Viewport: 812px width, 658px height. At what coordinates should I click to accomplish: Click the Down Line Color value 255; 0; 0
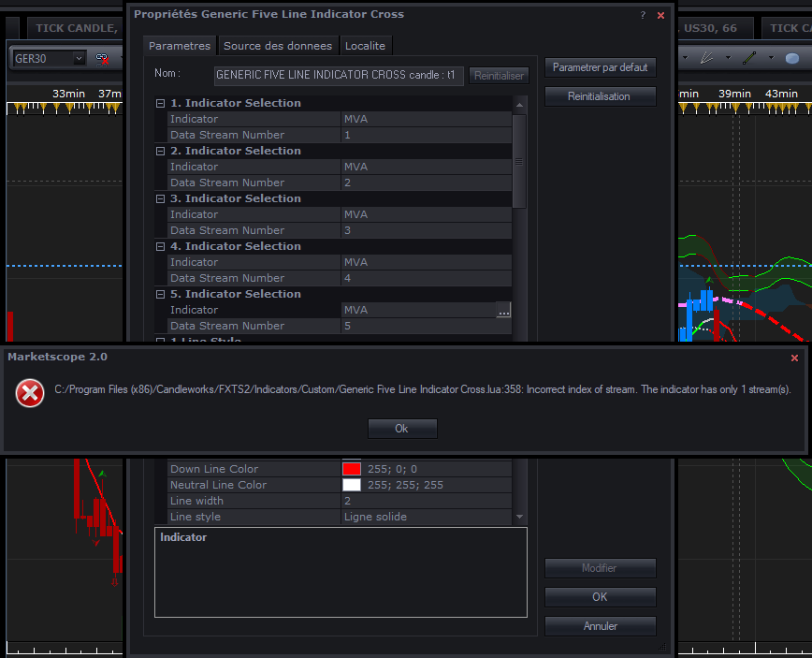(x=392, y=469)
